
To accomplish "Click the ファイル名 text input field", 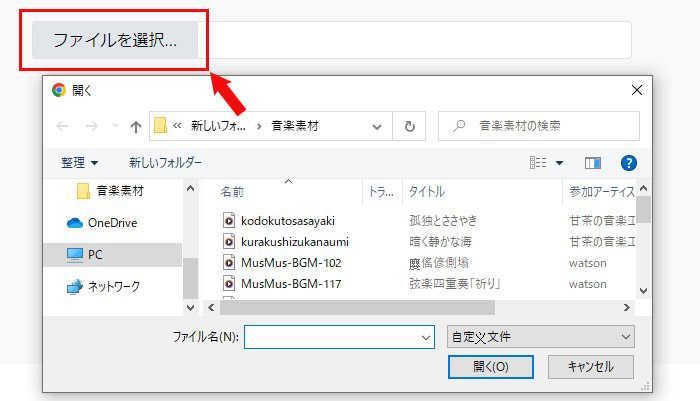I will 331,337.
